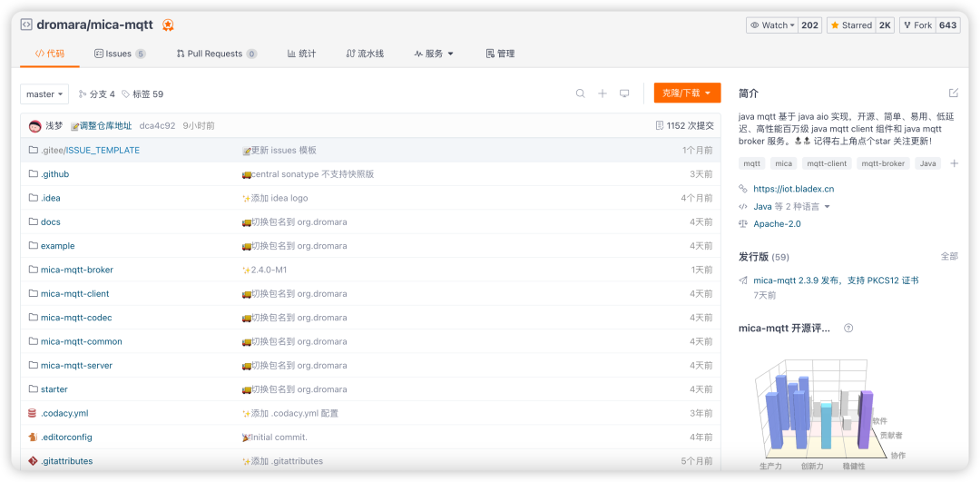Image resolution: width=980 pixels, height=482 pixels.
Task: Open the dca4c92 commit hash
Action: point(158,125)
